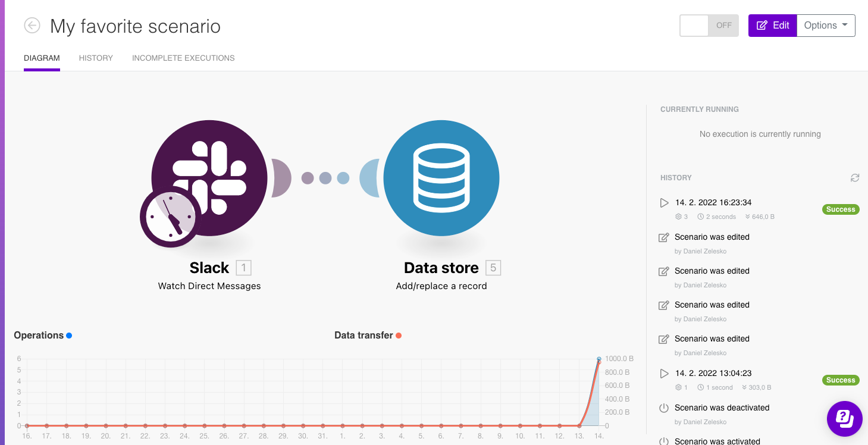Select the Slack module icon
The width and height of the screenshot is (868, 445).
pyautogui.click(x=209, y=178)
